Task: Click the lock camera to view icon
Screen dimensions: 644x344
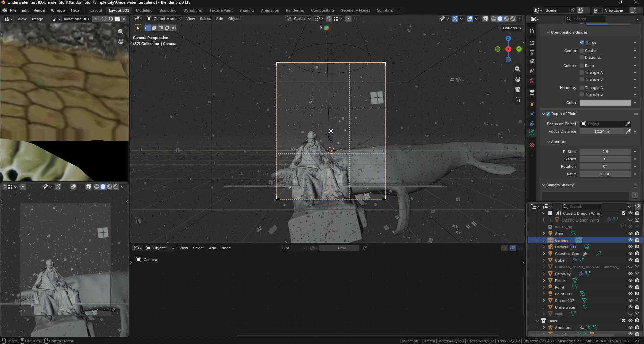Action: 518,100
